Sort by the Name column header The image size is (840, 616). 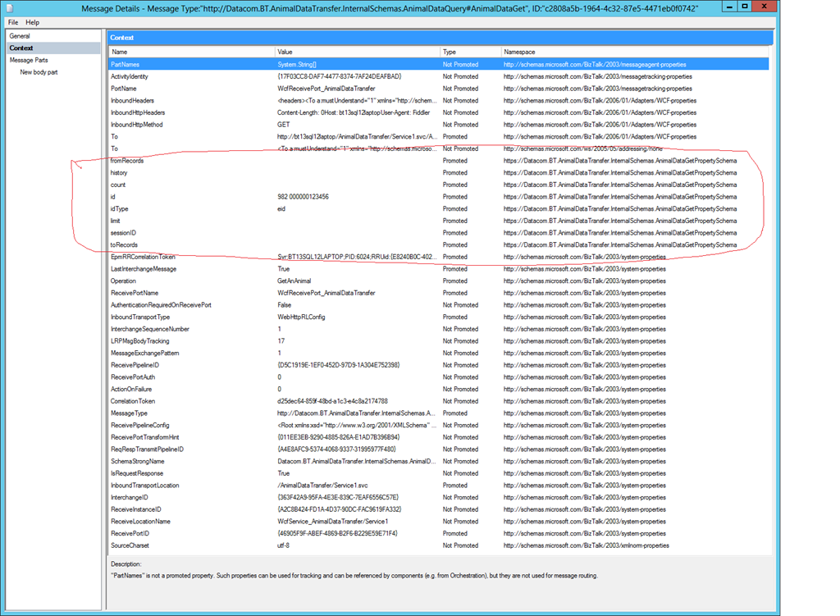tap(191, 52)
